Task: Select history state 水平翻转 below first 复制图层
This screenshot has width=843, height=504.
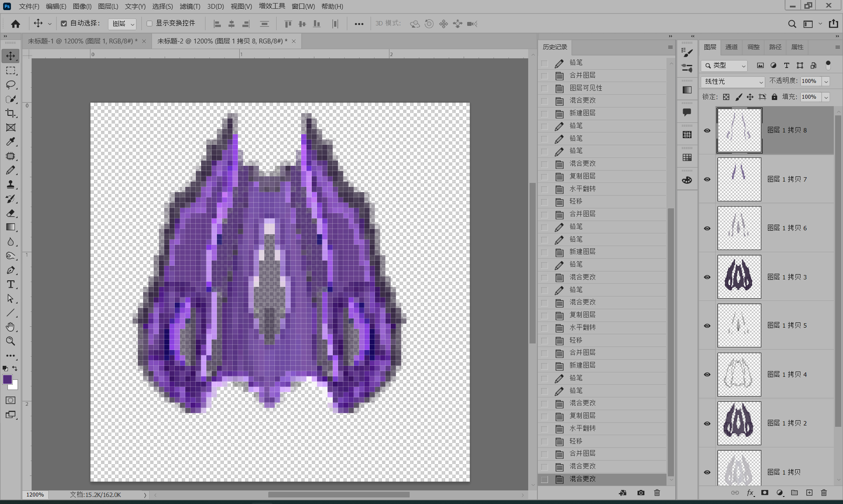Action: point(602,189)
